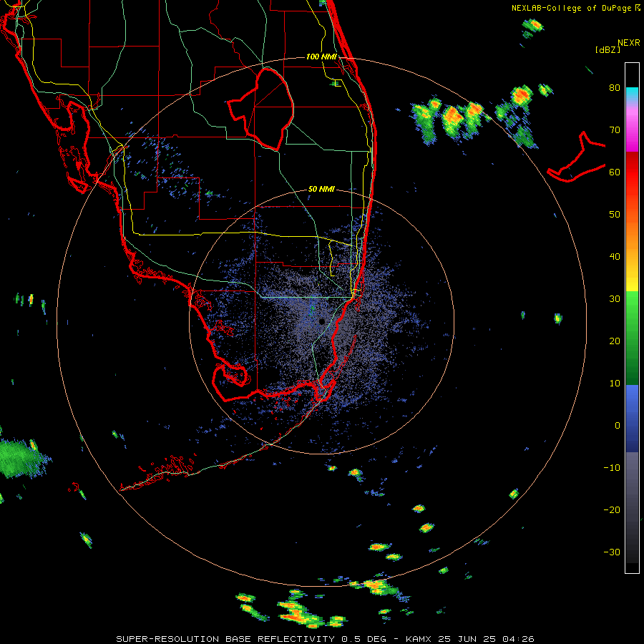Pick the bright green band on color bar
The image size is (644, 644).
[632, 309]
